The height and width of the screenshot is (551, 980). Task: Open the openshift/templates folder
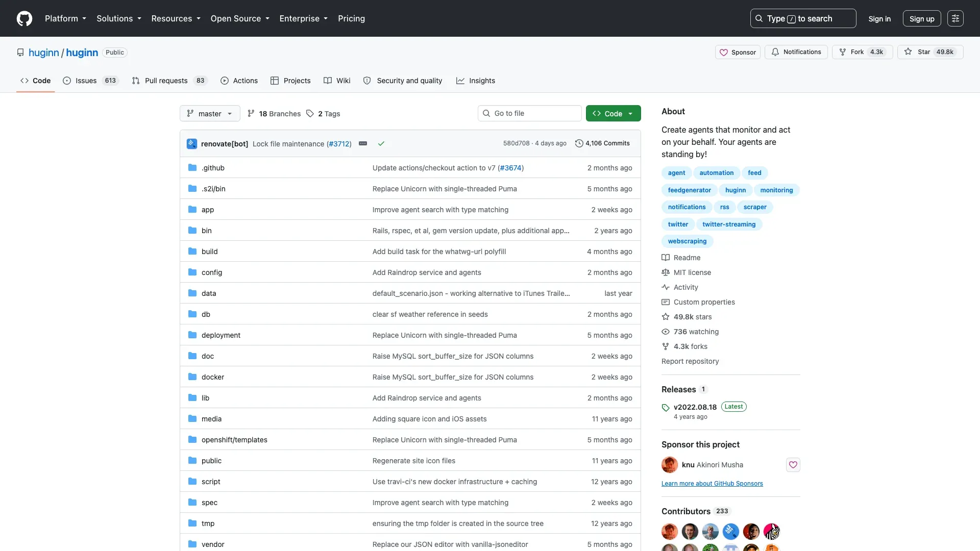point(234,440)
